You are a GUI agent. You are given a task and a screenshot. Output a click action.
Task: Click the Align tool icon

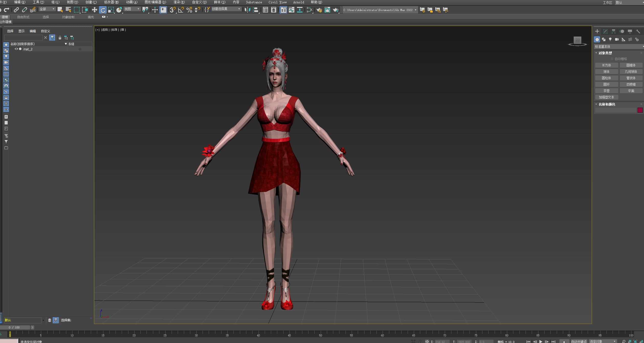[x=256, y=10]
